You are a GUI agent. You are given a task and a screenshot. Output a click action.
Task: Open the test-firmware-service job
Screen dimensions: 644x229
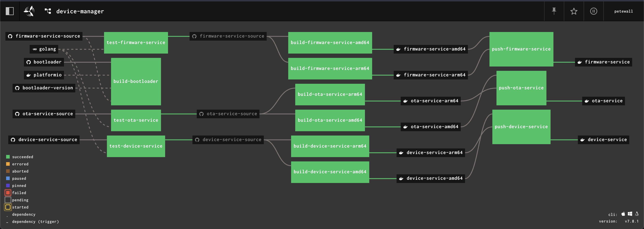pos(136,42)
